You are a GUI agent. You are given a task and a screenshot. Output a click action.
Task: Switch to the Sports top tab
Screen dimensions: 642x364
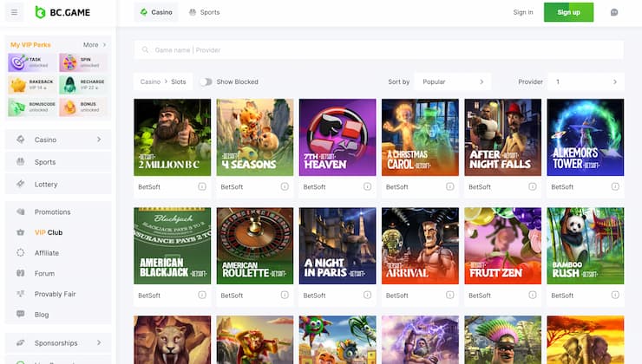(x=204, y=12)
